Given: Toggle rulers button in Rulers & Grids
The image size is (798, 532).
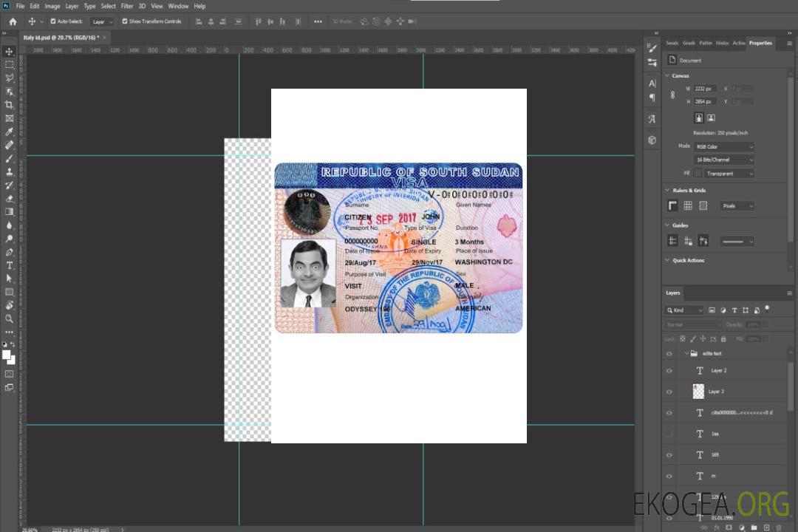Looking at the screenshot, I should coord(673,205).
